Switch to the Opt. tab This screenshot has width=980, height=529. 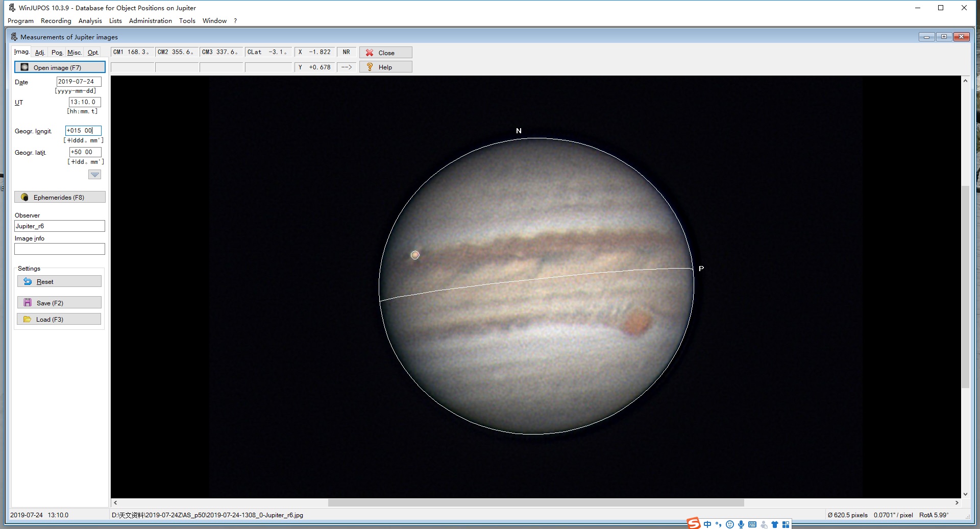pos(93,53)
